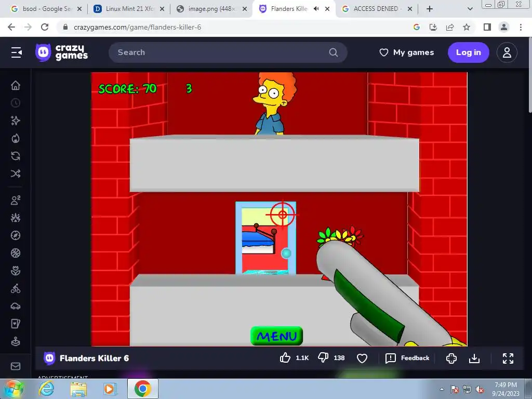Click Google icon in address bar
The height and width of the screenshot is (399, 532).
[416, 27]
